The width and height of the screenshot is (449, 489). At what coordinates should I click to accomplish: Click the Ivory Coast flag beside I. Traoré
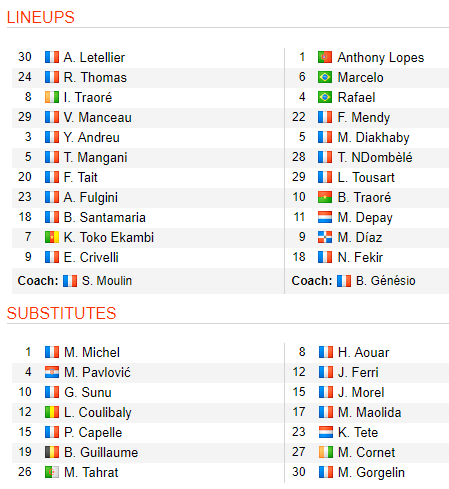(52, 97)
